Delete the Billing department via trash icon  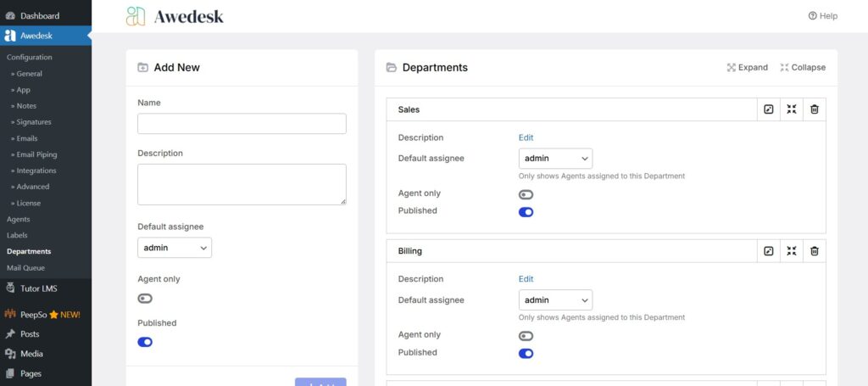[815, 251]
